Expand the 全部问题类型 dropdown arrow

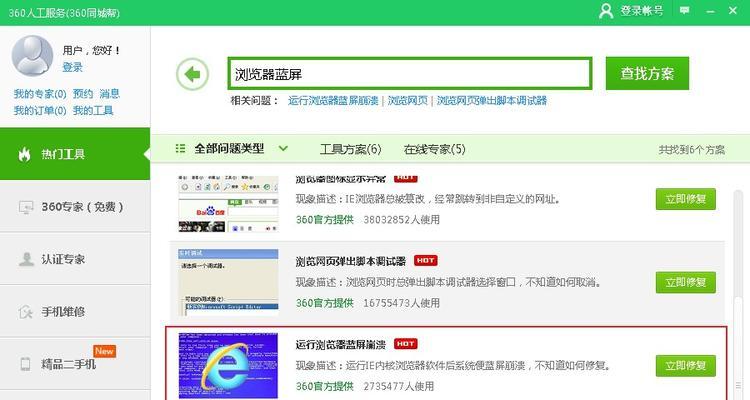(x=283, y=148)
